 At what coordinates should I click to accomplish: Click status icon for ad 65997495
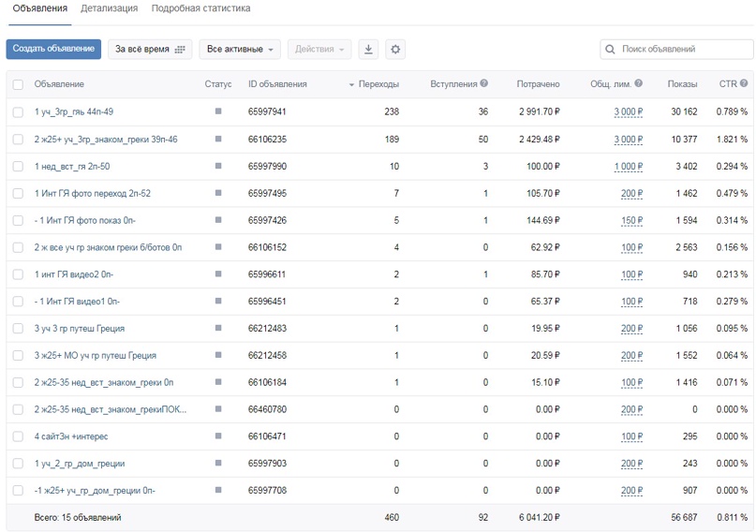pyautogui.click(x=218, y=193)
